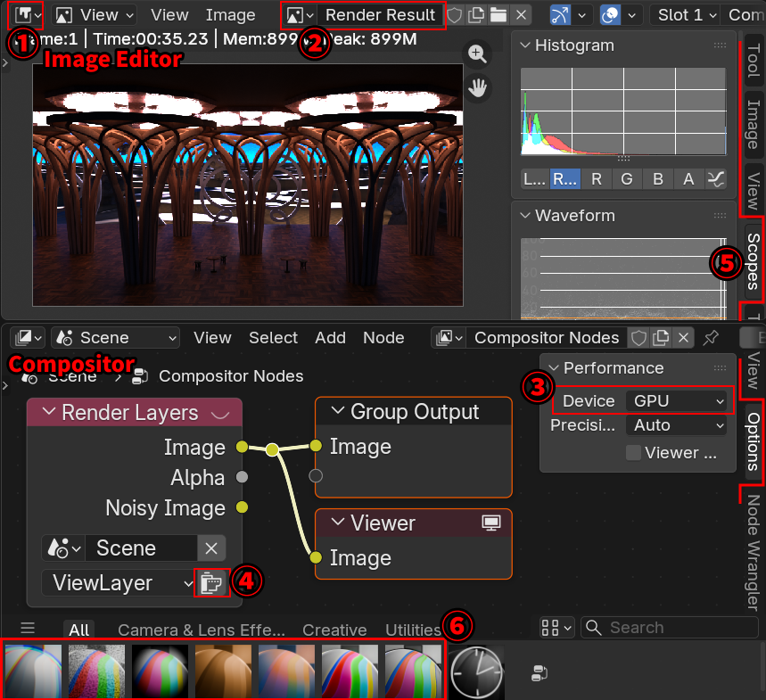The image size is (766, 700).
Task: Open the asset shelf hamburger menu
Action: point(28,628)
